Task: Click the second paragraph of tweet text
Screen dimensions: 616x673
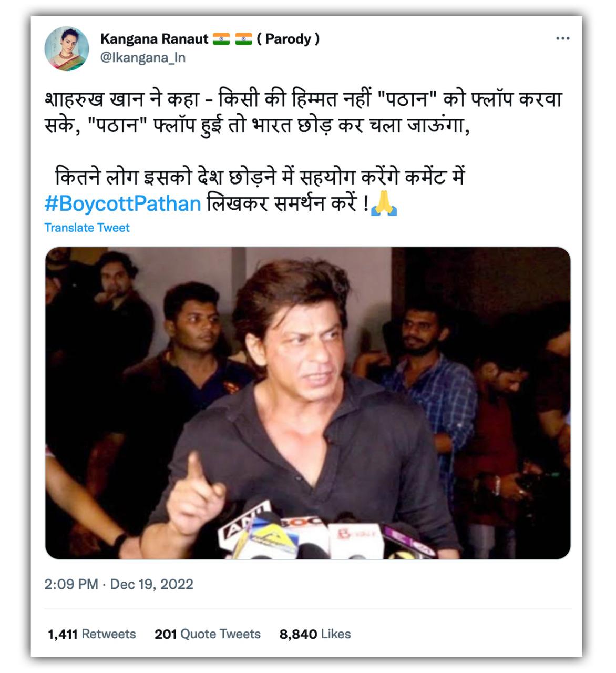Action: click(260, 177)
